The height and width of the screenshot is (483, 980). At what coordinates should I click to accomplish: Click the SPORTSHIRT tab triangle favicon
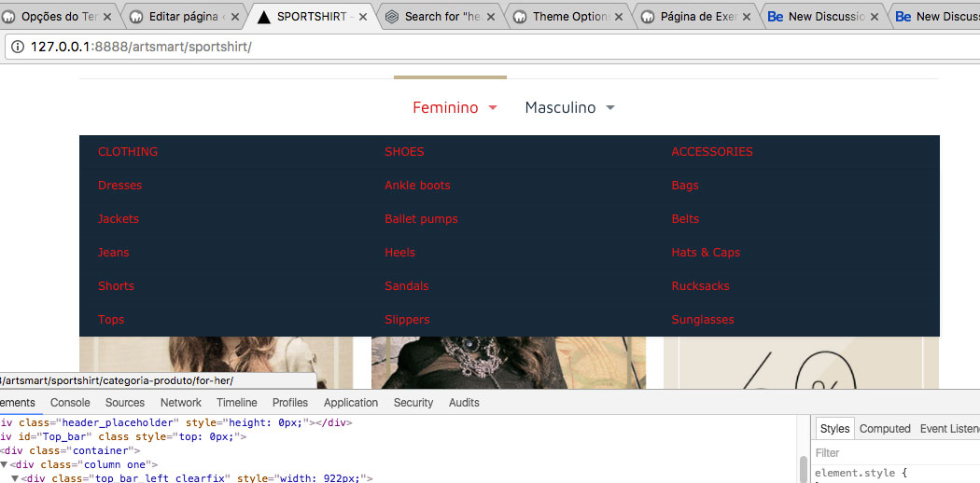[x=264, y=17]
